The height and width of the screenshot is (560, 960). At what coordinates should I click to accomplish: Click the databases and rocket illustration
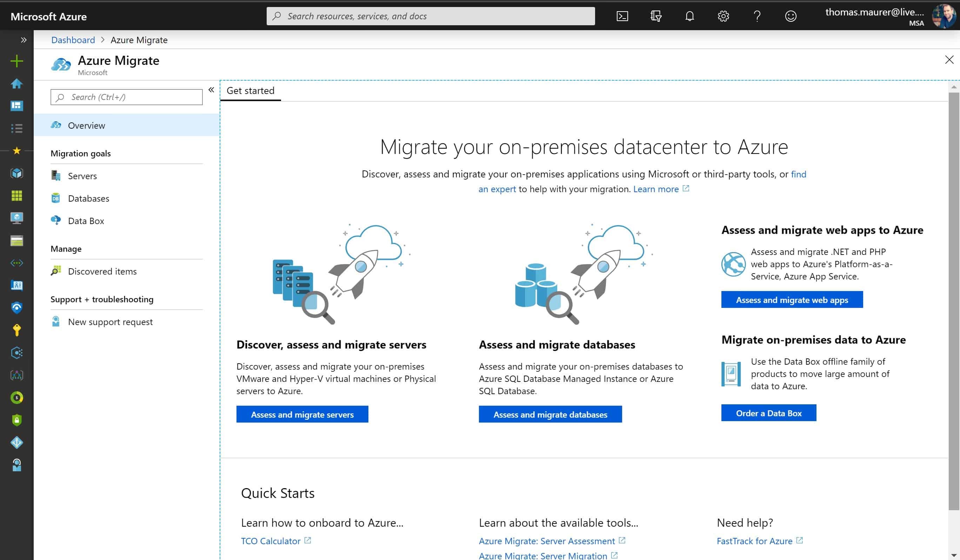(x=584, y=274)
